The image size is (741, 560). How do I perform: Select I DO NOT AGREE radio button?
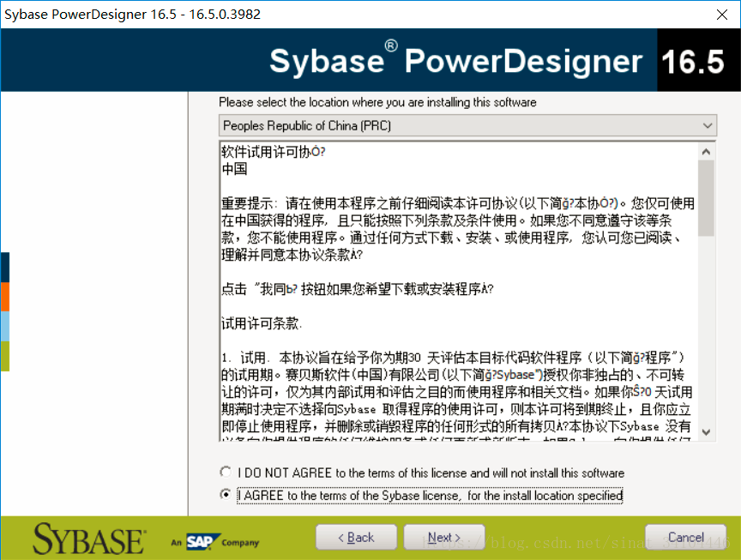226,473
